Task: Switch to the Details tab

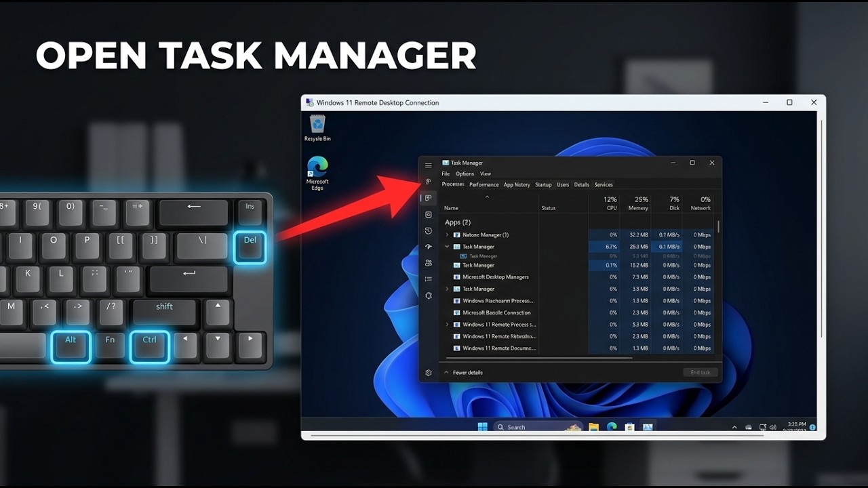Action: coord(582,184)
